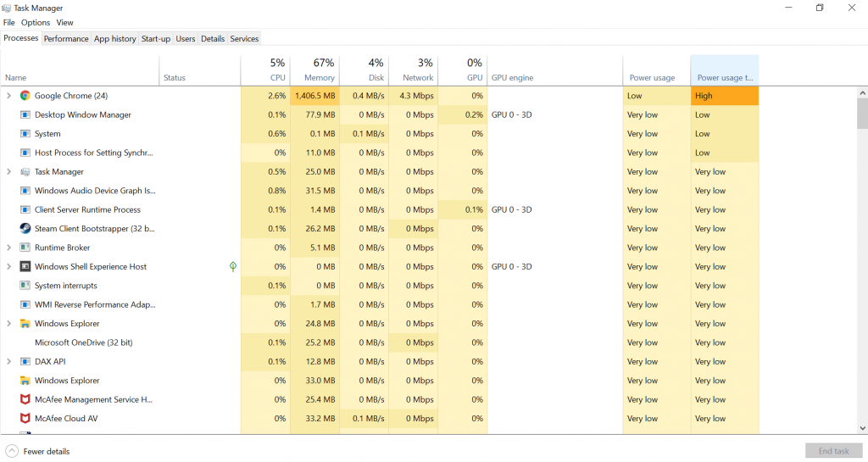Click the Windows Shell Experience Host icon
868x462 pixels.
point(25,267)
